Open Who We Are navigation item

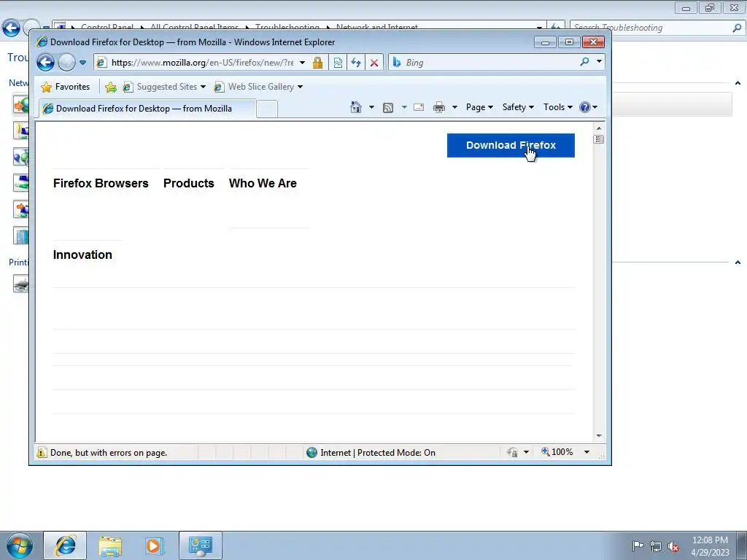click(263, 183)
